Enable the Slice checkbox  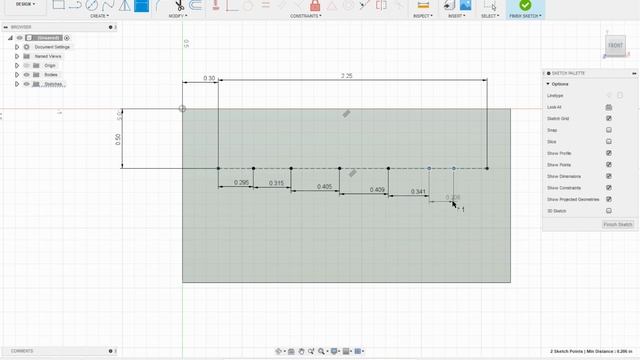click(609, 141)
